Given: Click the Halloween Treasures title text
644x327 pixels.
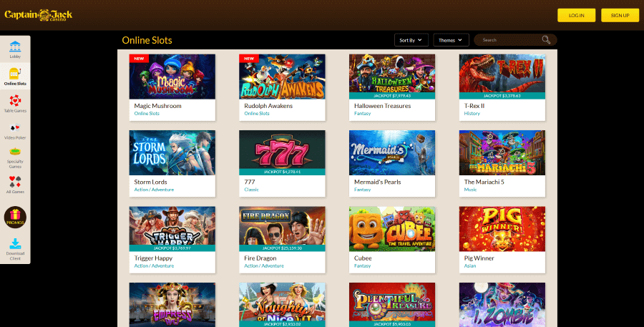Looking at the screenshot, I should [382, 106].
